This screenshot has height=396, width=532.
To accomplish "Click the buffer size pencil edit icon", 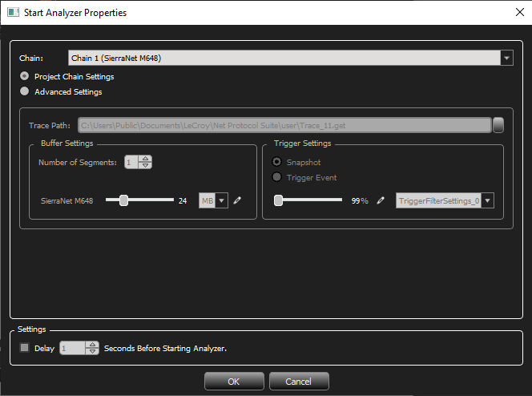I will 237,200.
